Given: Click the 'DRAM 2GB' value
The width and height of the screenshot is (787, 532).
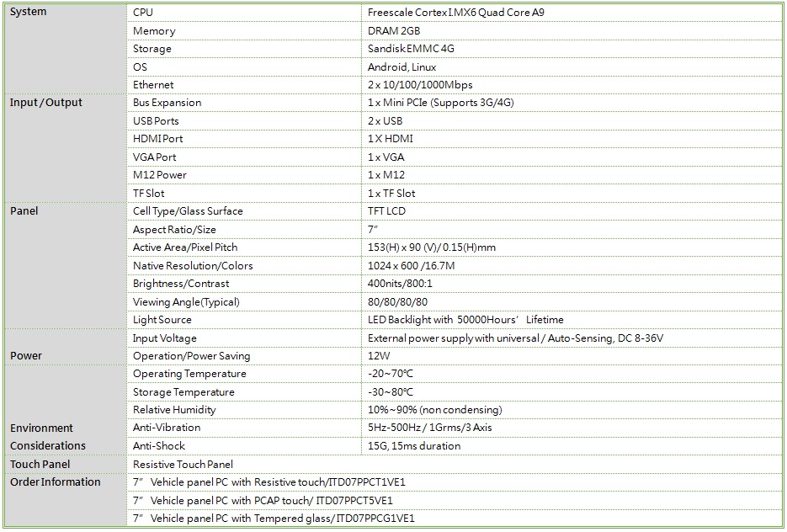Looking at the screenshot, I should pos(394,30).
